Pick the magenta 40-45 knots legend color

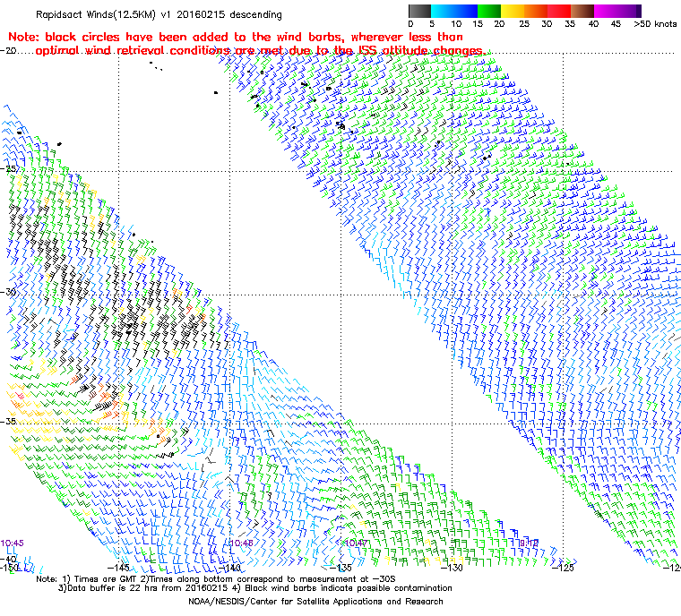click(606, 11)
